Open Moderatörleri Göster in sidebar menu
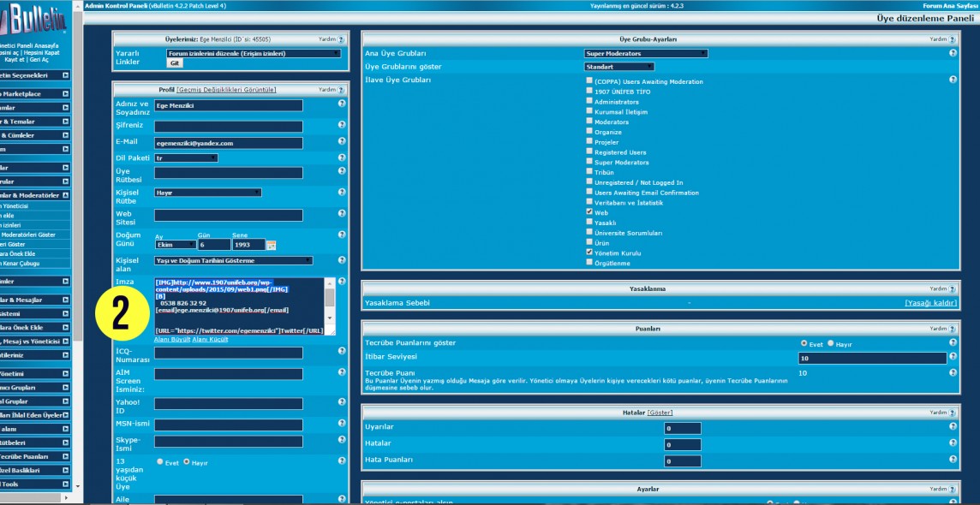The height and width of the screenshot is (505, 980). click(x=30, y=235)
